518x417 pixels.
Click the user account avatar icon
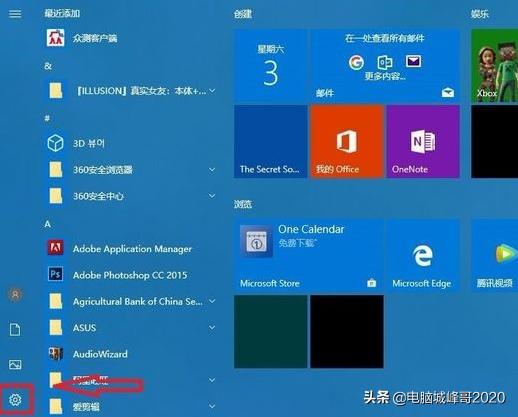coord(15,294)
